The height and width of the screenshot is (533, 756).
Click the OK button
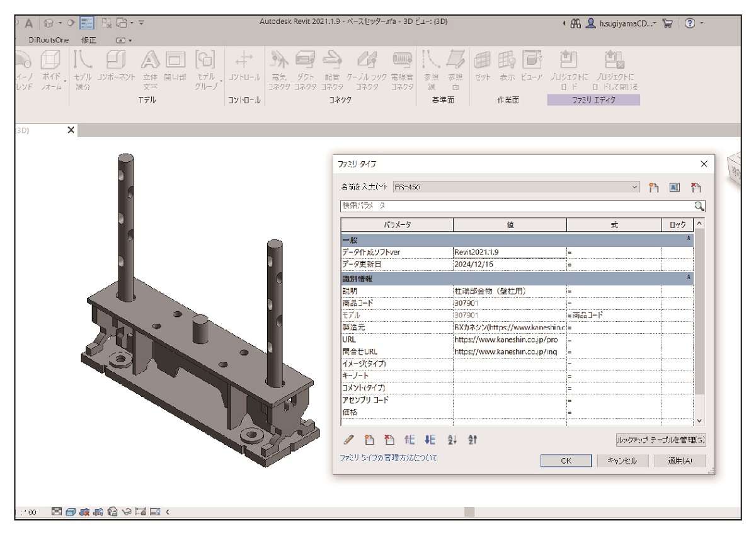(x=566, y=461)
